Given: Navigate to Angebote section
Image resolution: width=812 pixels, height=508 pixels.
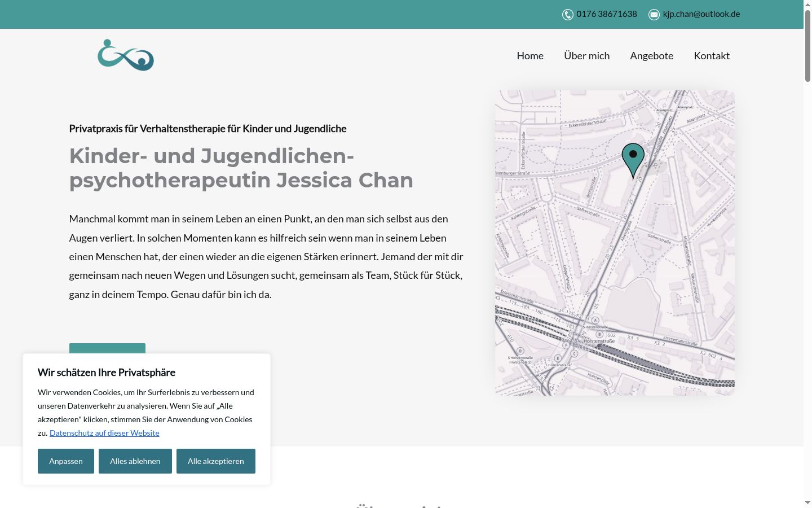Looking at the screenshot, I should [652, 55].
